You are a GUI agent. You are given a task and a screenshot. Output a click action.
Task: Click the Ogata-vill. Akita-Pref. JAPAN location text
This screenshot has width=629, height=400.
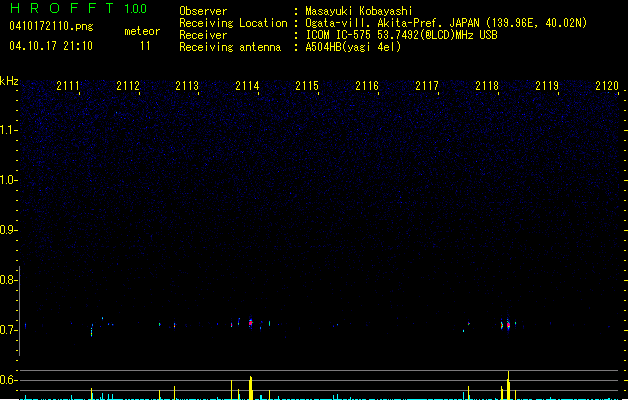(446, 23)
